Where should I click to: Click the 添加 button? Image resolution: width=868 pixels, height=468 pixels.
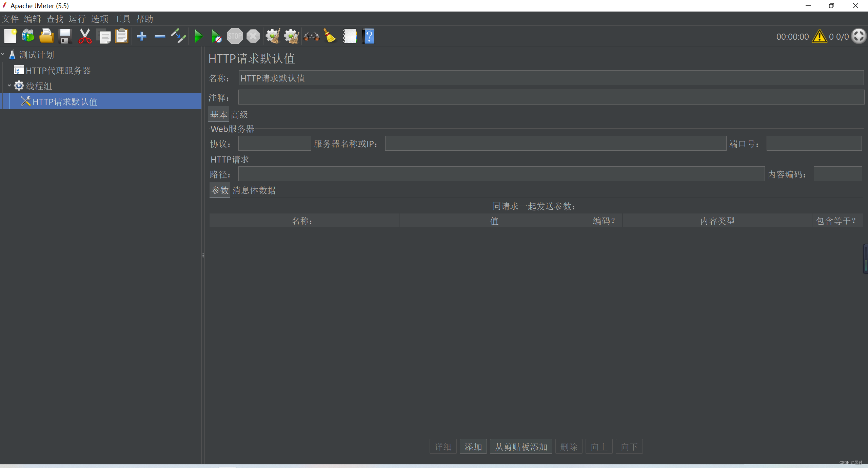(x=473, y=447)
